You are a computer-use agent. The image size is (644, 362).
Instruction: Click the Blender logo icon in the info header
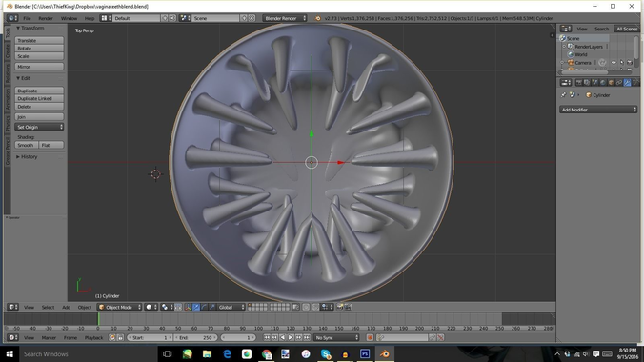(x=317, y=18)
